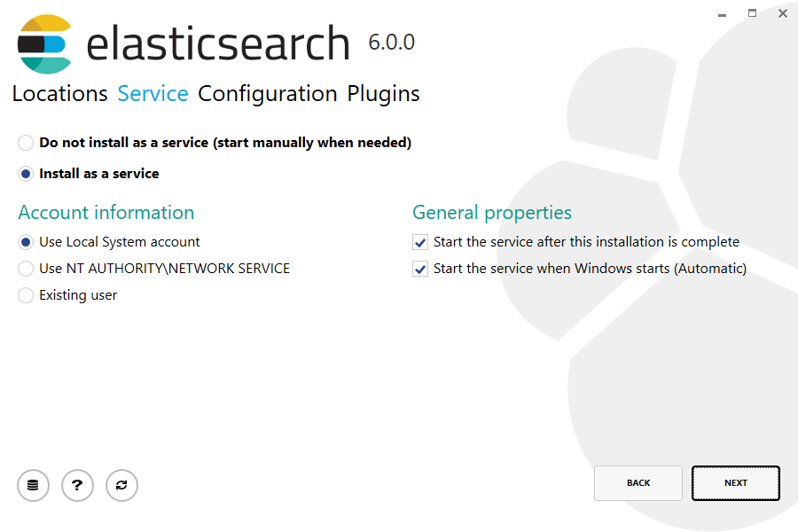Click the Elasticsearch logo

pyautogui.click(x=44, y=43)
